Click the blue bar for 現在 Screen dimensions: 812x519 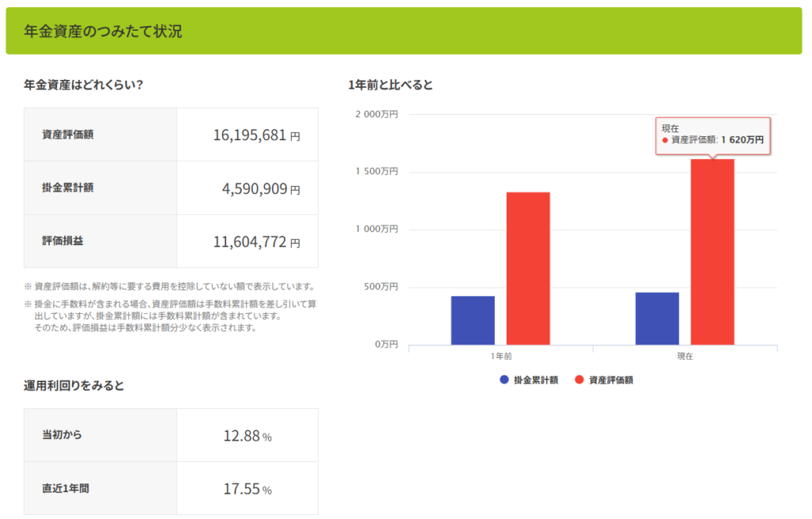pyautogui.click(x=657, y=319)
